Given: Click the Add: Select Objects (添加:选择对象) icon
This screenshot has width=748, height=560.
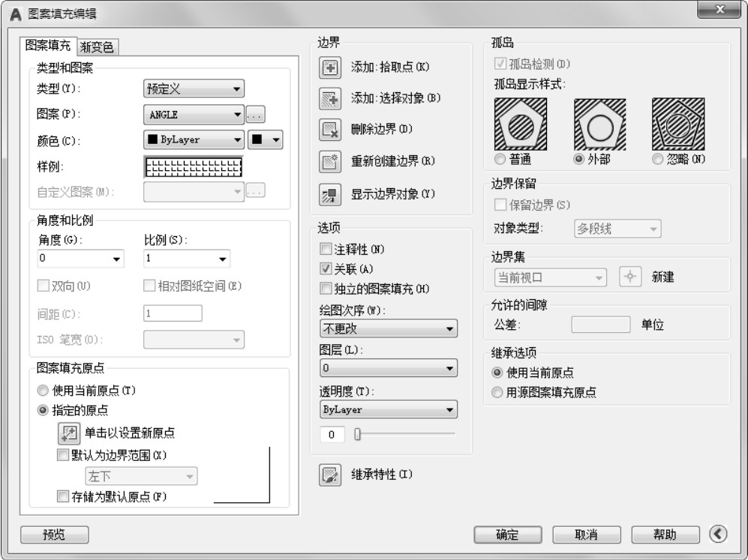Looking at the screenshot, I should pyautogui.click(x=329, y=99).
